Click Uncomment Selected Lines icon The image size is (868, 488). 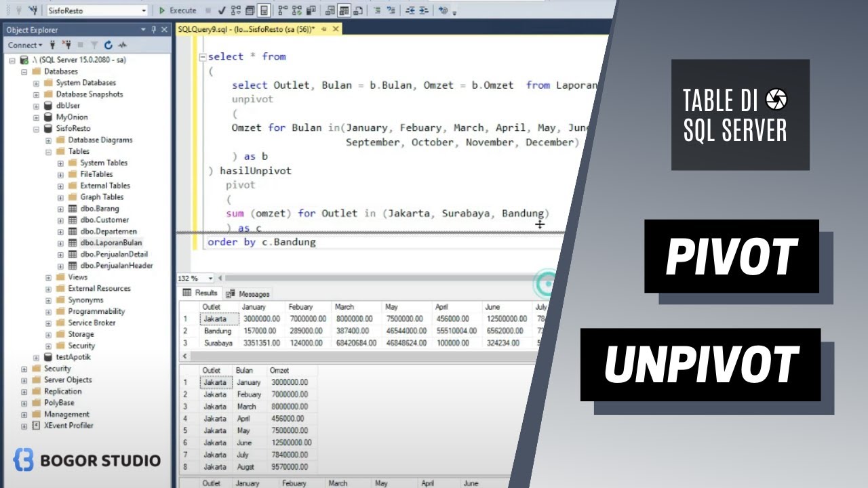[x=391, y=10]
